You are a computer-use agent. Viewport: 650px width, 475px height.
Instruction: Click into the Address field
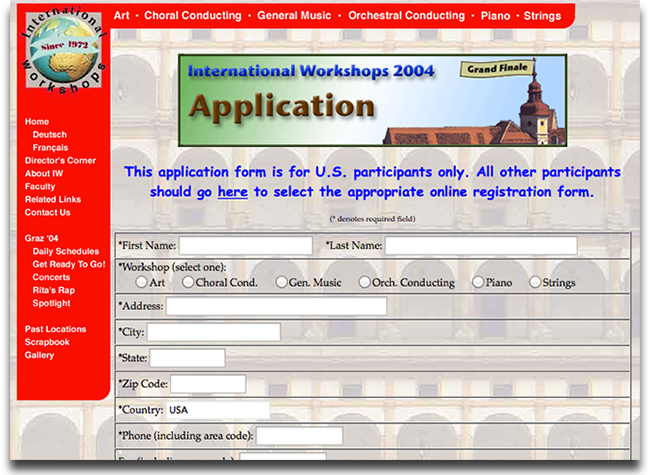point(276,306)
